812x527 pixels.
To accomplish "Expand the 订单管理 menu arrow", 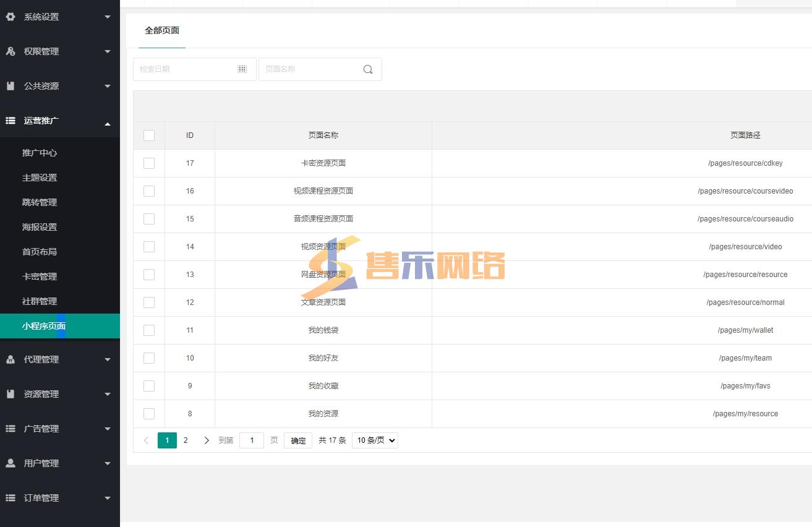I will [x=108, y=498].
